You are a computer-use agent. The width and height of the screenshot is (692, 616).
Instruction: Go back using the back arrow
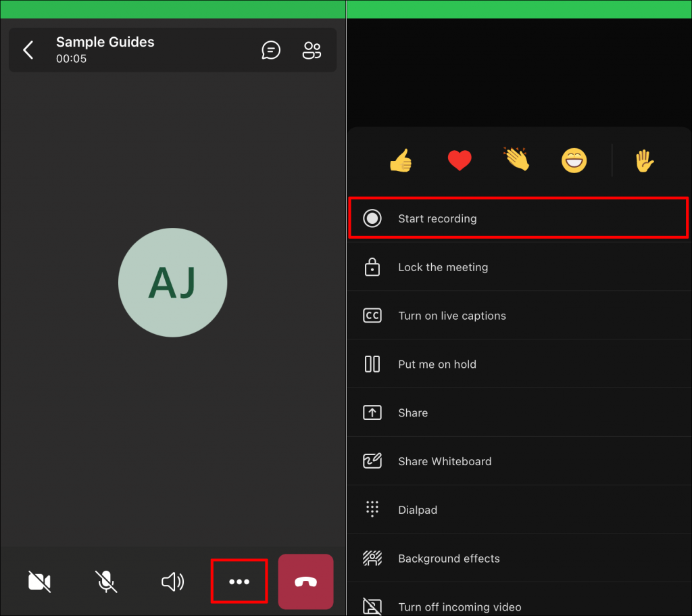pos(28,50)
